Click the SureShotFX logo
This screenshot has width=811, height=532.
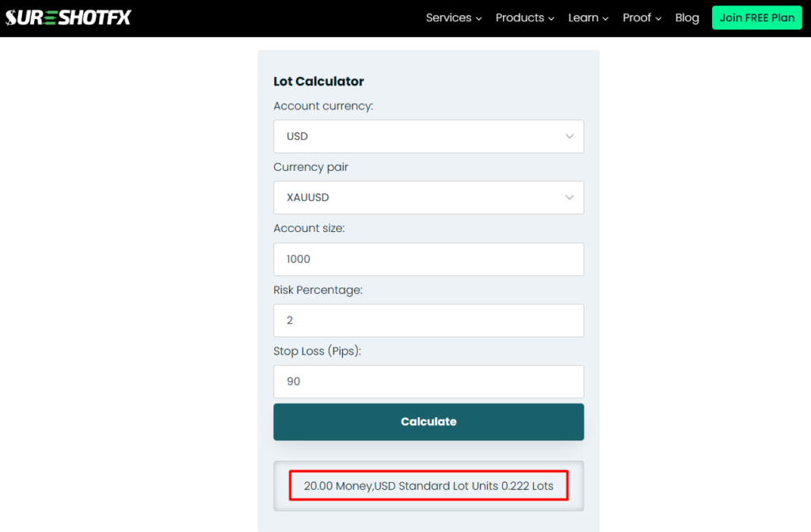pyautogui.click(x=68, y=17)
